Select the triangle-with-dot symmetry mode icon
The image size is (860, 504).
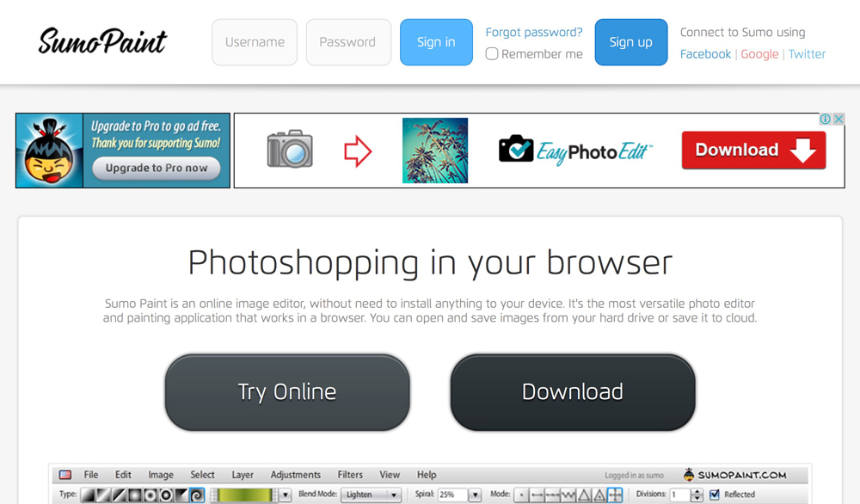tap(599, 495)
